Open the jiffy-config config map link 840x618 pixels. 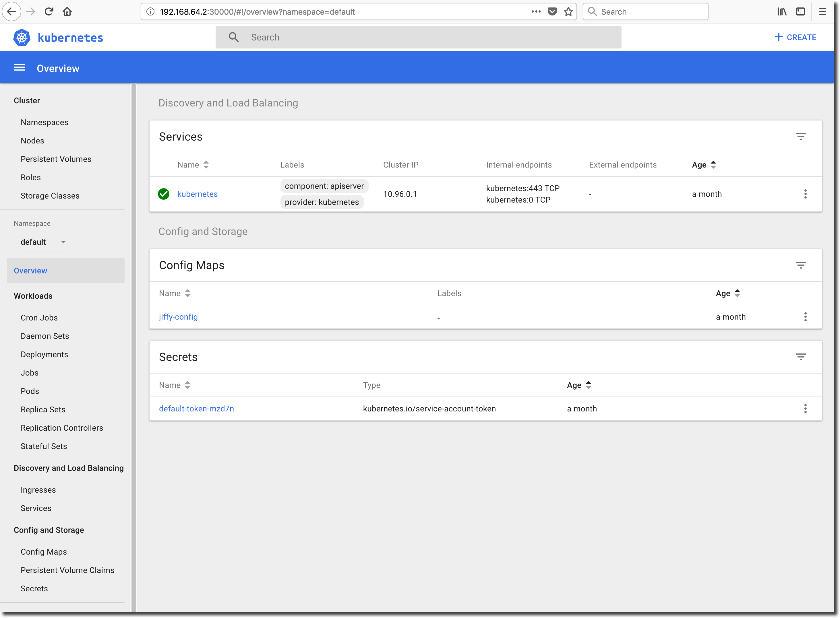178,317
